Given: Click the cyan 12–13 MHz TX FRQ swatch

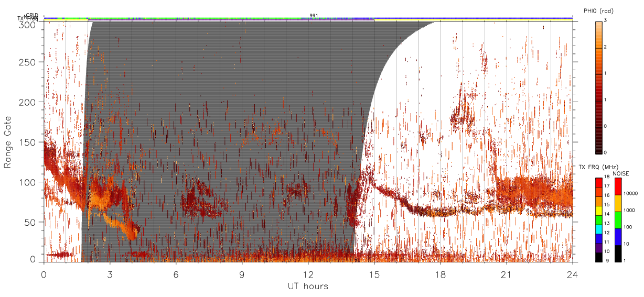Looking at the screenshot, I should tap(598, 229).
